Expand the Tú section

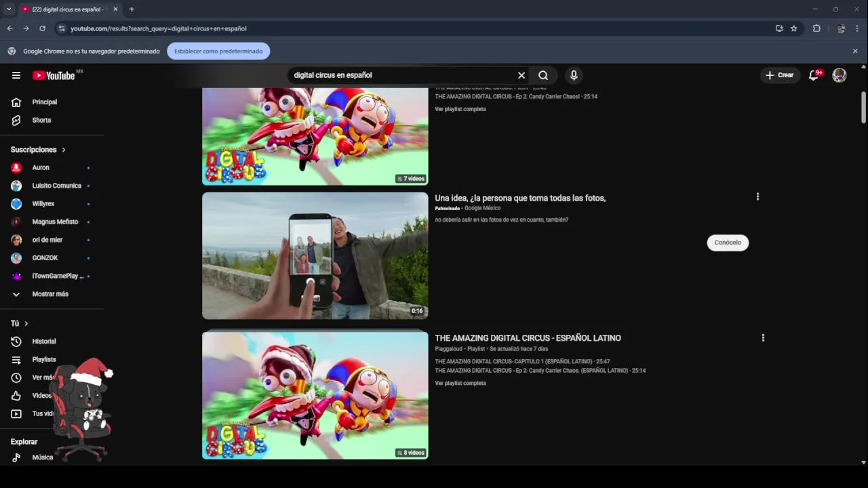(20, 323)
